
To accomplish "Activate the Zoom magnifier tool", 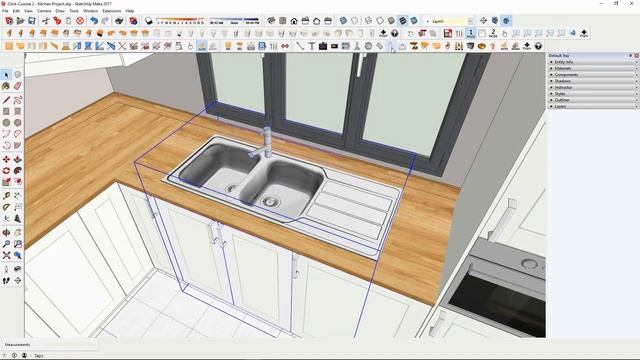I will (6, 244).
